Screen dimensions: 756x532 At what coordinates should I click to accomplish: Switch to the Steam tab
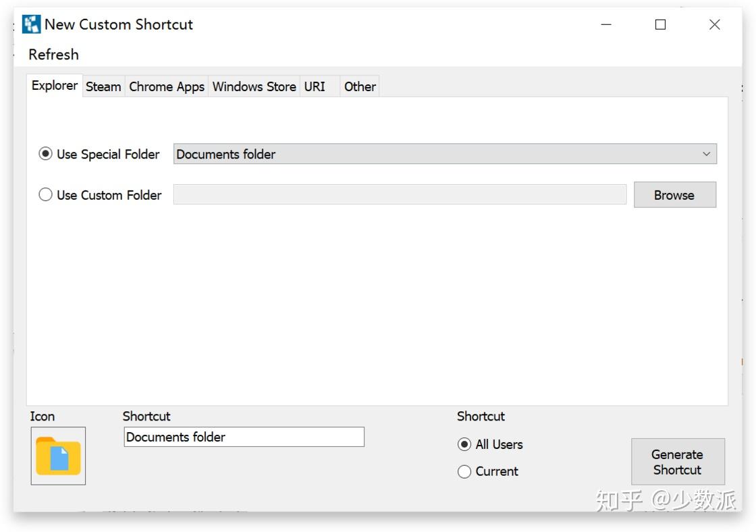point(103,86)
